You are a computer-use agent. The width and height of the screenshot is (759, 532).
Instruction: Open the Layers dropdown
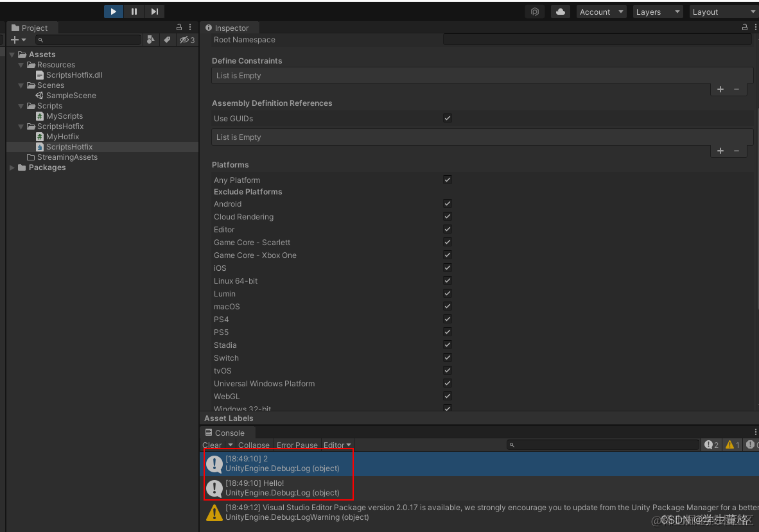point(658,12)
